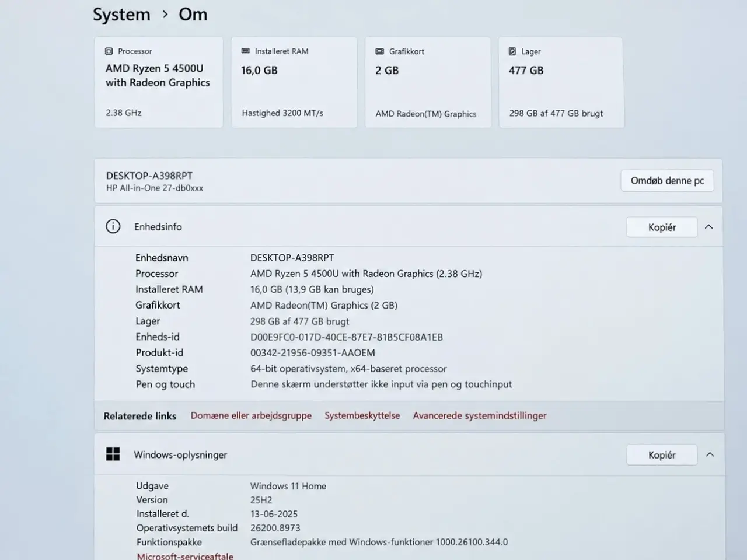Viewport: 747px width, 560px height.
Task: Open the Microsoft-serviceaftale link
Action: point(185,556)
